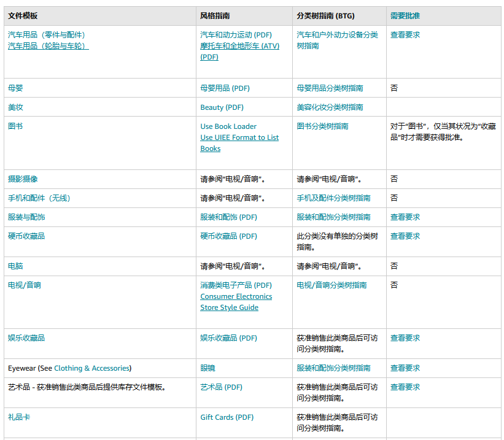Click Consumer Electronics Store Style Guide link
This screenshot has width=504, height=440.
point(236,302)
